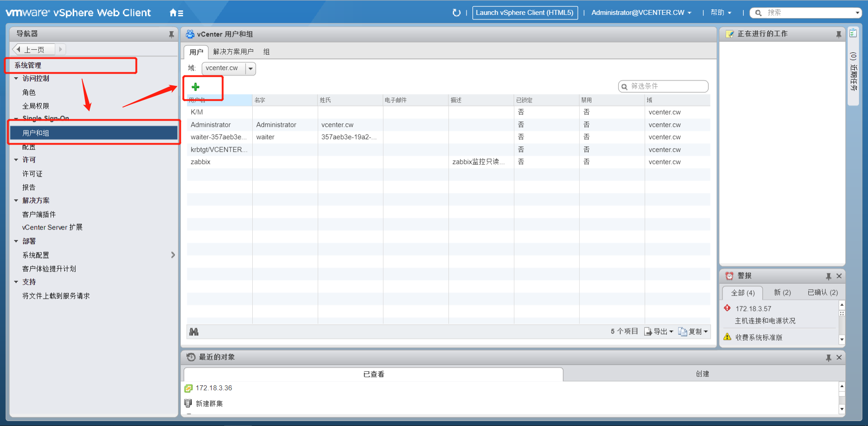This screenshot has height=426, width=868.
Task: Open 将文件上载到服务请求 in navigator
Action: click(x=56, y=296)
